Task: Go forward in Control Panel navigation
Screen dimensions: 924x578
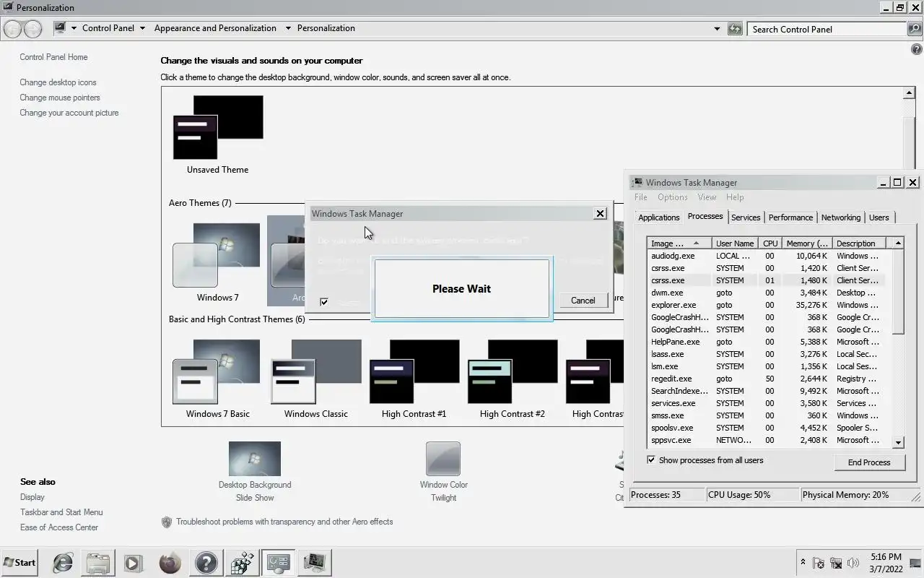Action: (32, 29)
